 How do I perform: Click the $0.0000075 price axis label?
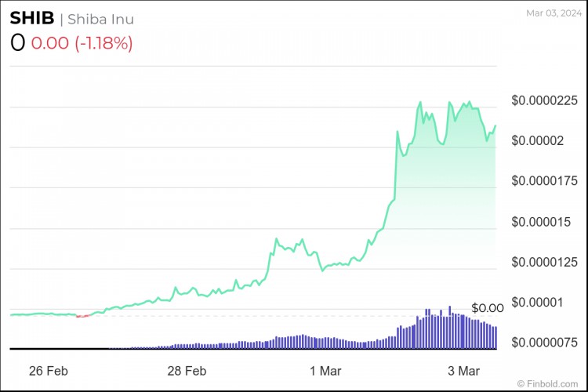[545, 342]
